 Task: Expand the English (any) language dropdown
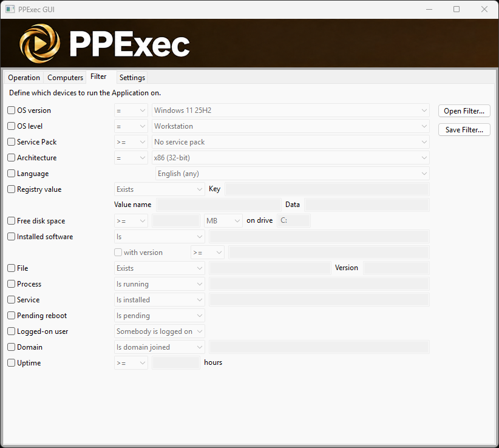[293, 174]
